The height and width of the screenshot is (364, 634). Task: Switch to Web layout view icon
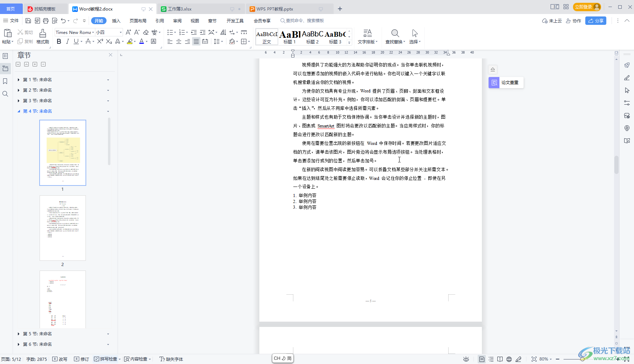coord(509,359)
